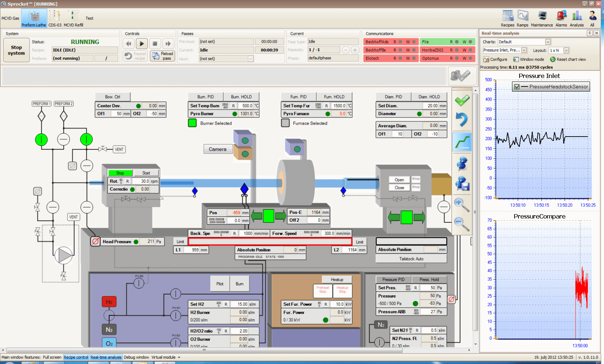The height and width of the screenshot is (364, 604).
Task: Expand the Charts Default dropdown
Action: coord(548,42)
